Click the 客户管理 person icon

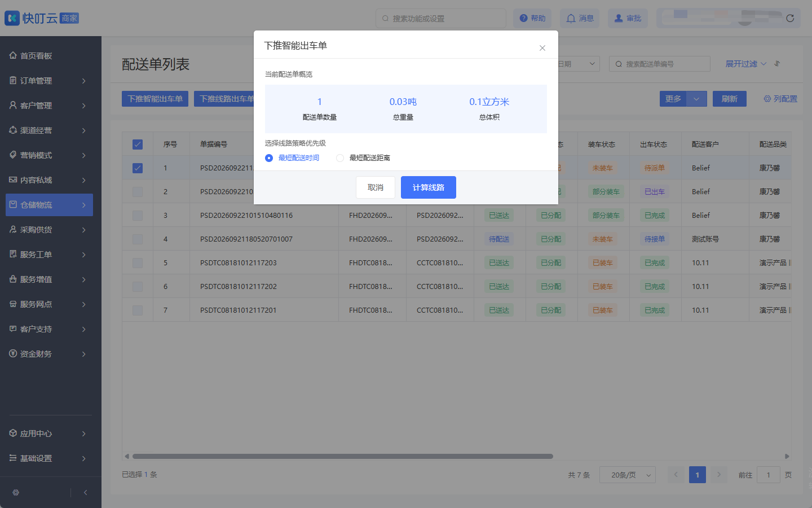click(13, 105)
